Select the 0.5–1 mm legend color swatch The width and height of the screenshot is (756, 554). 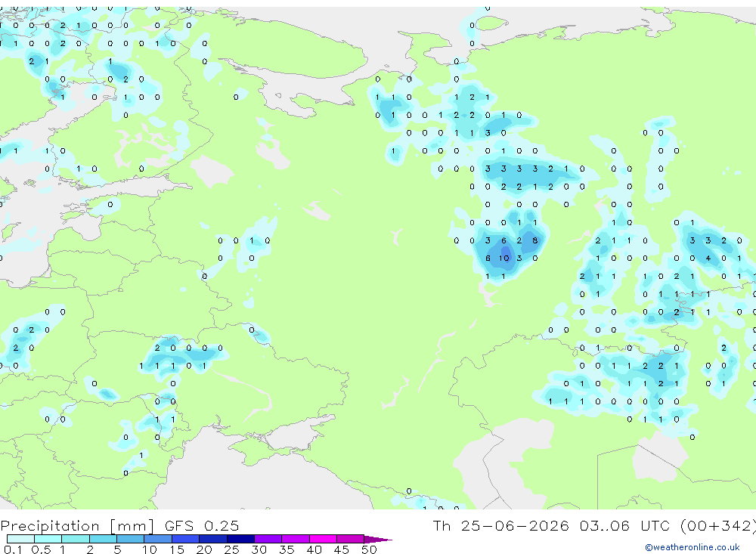[48, 539]
